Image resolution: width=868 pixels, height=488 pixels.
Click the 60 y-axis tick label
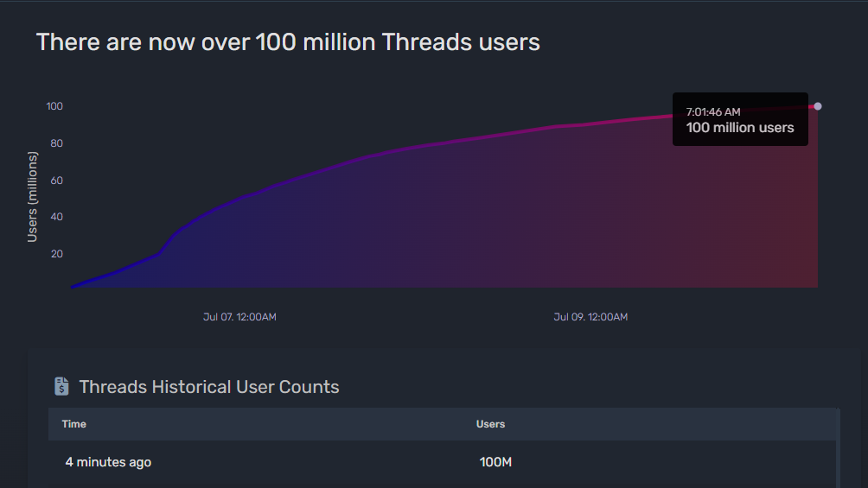click(x=57, y=181)
